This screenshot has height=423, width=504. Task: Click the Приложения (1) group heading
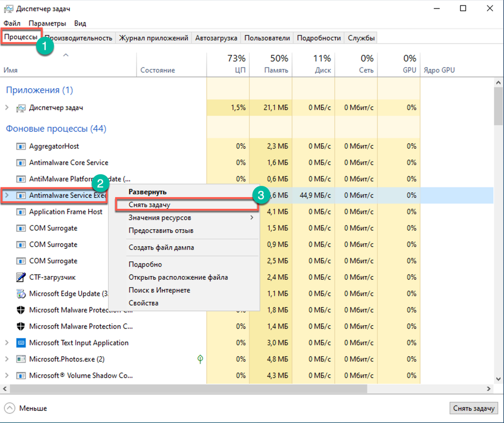click(x=40, y=90)
